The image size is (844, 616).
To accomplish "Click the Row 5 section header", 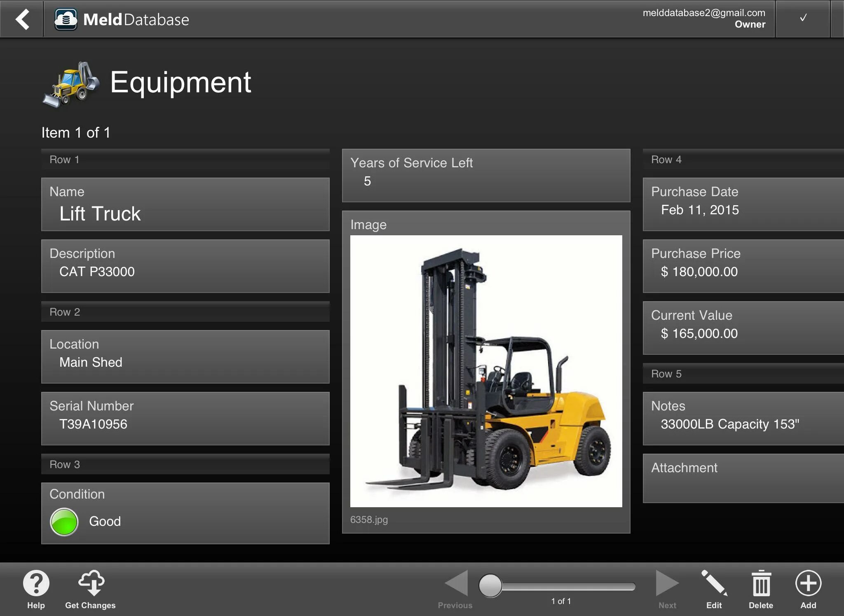I will coord(743,374).
